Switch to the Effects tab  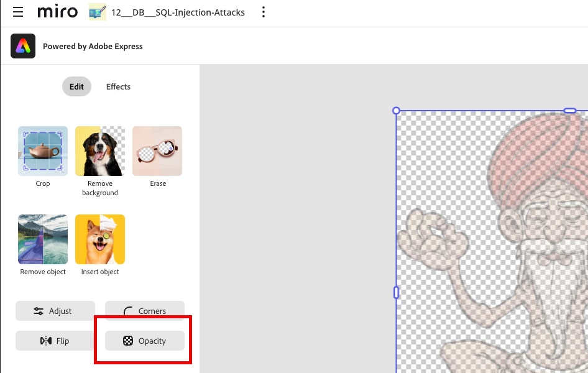118,86
